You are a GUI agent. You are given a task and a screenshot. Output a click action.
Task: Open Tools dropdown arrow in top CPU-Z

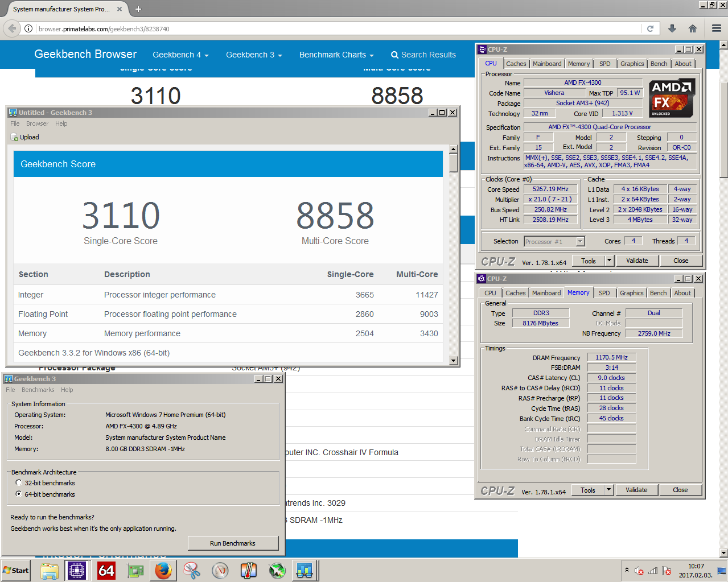pyautogui.click(x=609, y=261)
